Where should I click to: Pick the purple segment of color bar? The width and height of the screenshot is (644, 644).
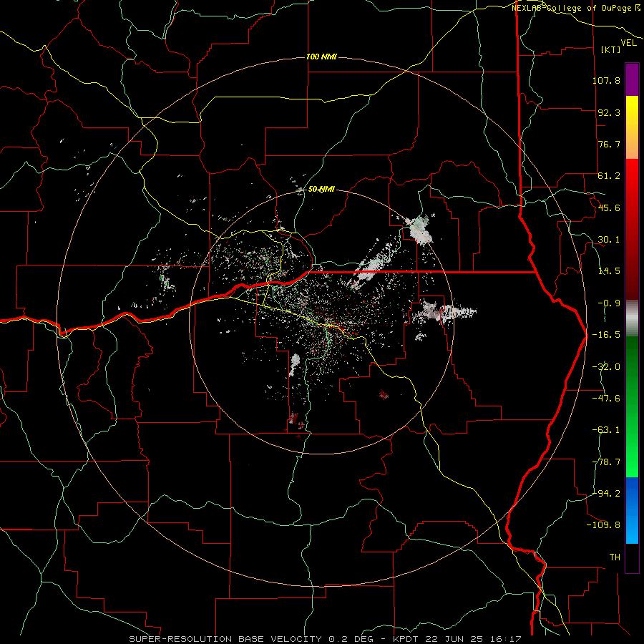click(x=632, y=79)
